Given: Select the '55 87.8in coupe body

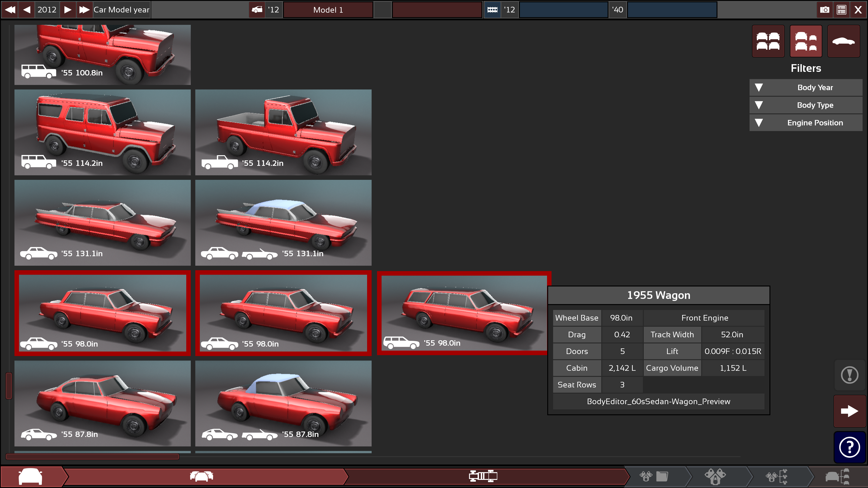Looking at the screenshot, I should pyautogui.click(x=102, y=404).
